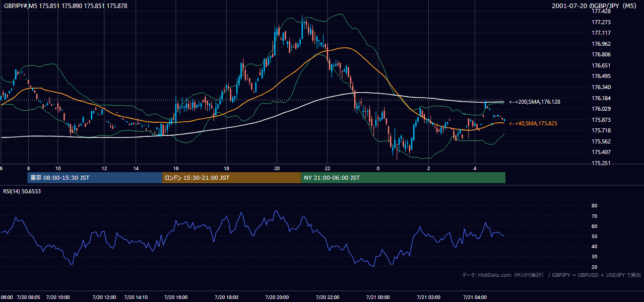644x302 pixels.
Task: Click price axis value 175.251
Action: 602,163
